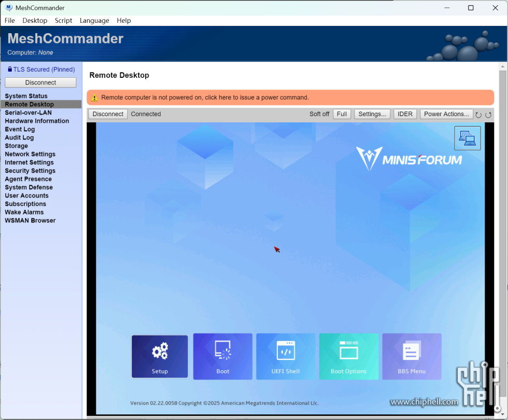This screenshot has width=508, height=420.
Task: Open Event Log in sidebar
Action: (20, 129)
